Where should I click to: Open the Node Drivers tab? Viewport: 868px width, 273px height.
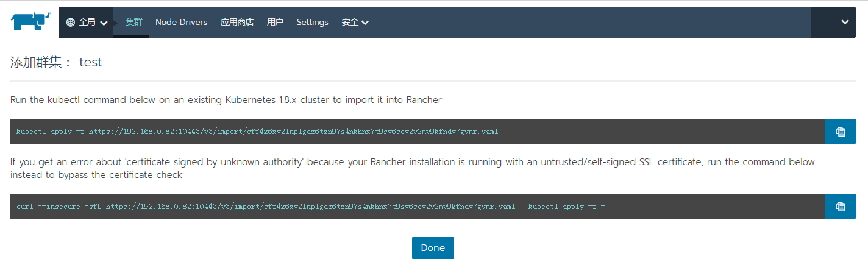click(181, 22)
